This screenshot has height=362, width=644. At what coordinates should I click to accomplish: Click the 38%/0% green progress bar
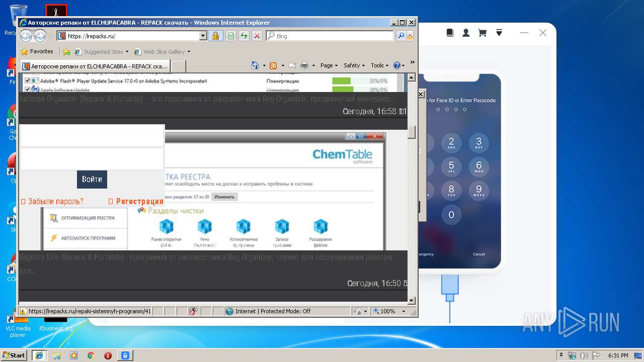click(342, 89)
